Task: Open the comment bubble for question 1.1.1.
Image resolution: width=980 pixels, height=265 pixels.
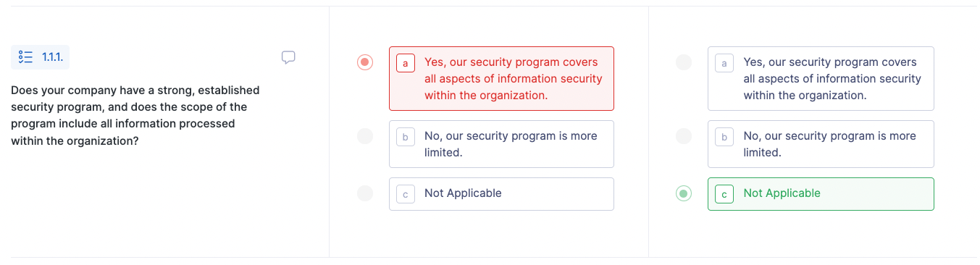Action: point(288,57)
